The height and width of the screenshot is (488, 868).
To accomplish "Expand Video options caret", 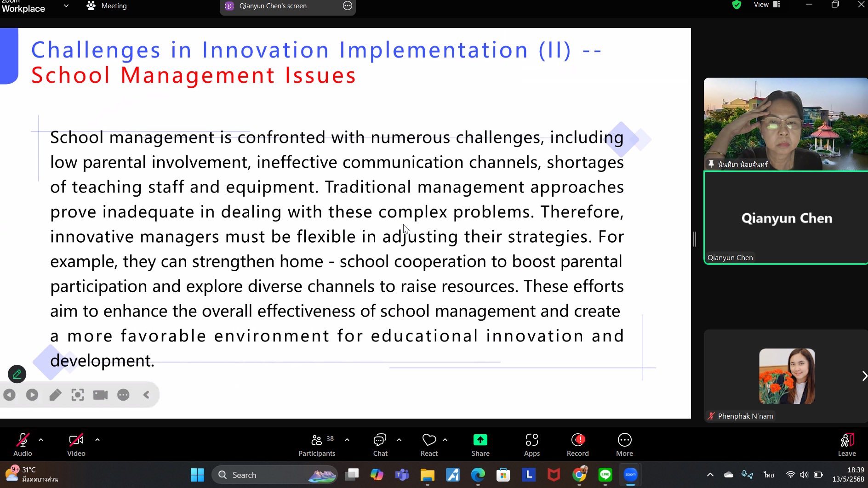I will coord(97,440).
